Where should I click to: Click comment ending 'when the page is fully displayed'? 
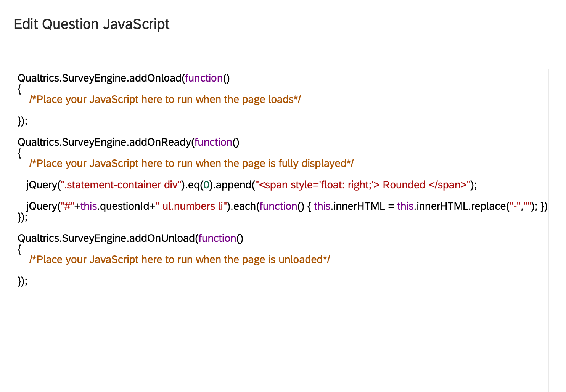pos(191,164)
